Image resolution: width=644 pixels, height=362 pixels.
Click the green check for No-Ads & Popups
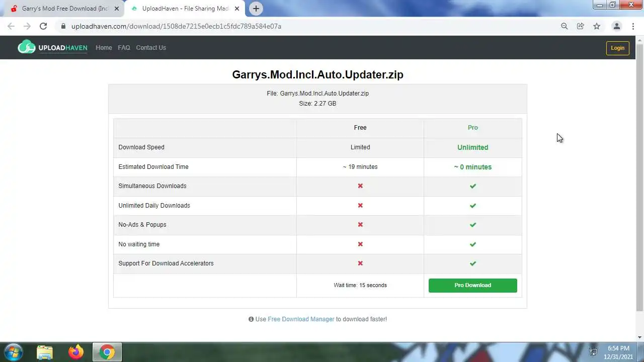[472, 225]
